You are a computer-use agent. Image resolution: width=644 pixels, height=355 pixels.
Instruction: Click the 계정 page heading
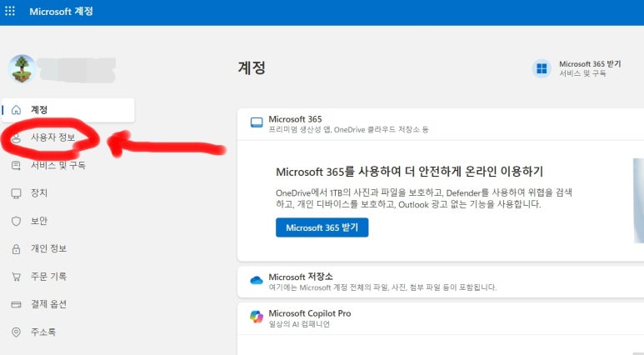(252, 67)
